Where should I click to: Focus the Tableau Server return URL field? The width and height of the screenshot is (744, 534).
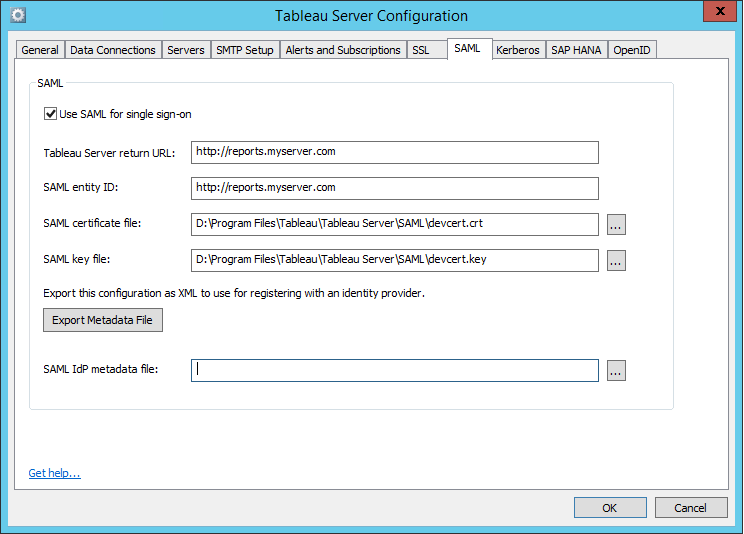(395, 152)
